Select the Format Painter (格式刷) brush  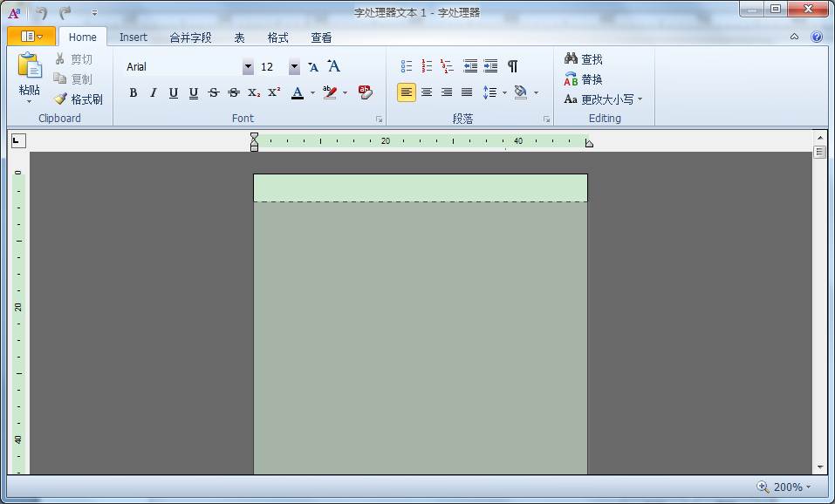coord(78,99)
